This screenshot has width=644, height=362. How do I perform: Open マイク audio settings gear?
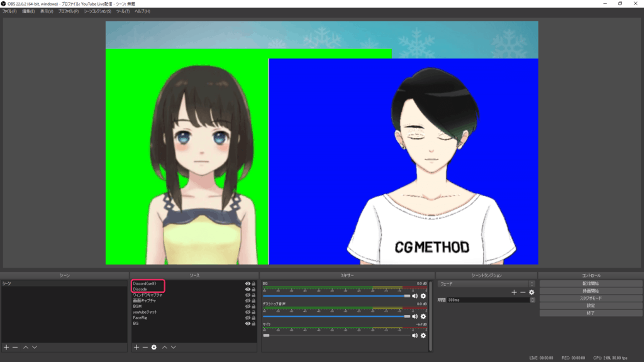click(423, 336)
